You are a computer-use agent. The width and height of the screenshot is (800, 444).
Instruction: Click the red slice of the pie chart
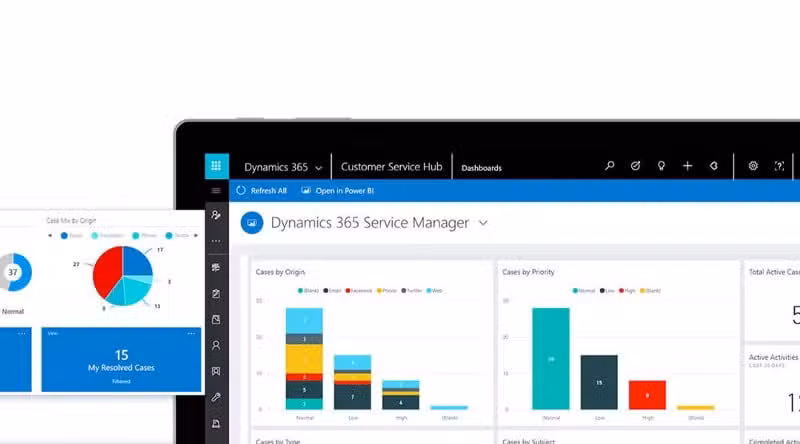(x=107, y=272)
